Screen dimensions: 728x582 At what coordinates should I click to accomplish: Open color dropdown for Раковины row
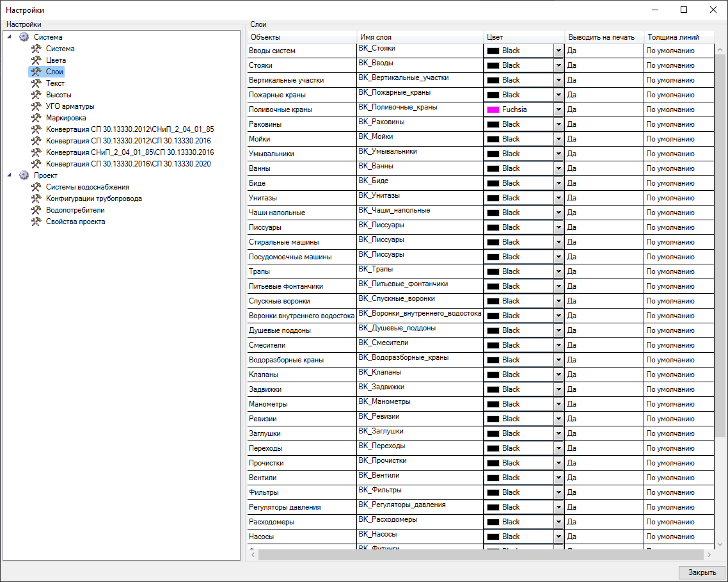tap(558, 124)
